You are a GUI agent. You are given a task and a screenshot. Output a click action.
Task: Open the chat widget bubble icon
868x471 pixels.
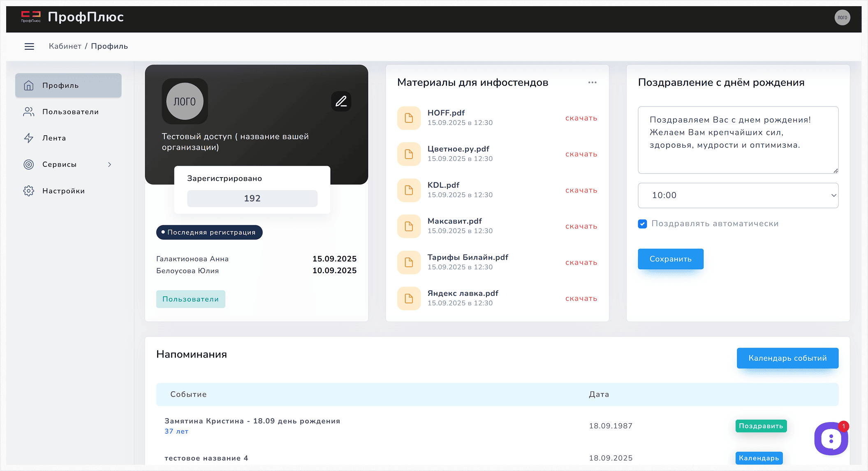831,439
